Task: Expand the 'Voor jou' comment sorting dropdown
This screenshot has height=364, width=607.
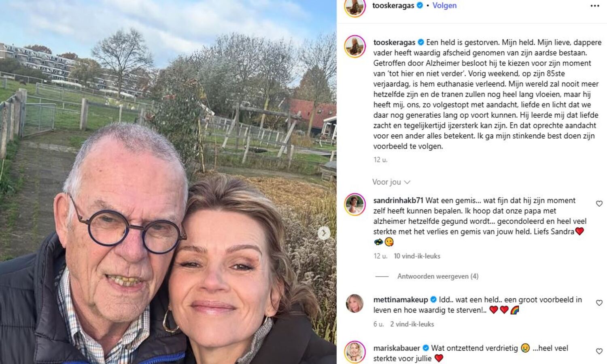Action: [x=391, y=182]
